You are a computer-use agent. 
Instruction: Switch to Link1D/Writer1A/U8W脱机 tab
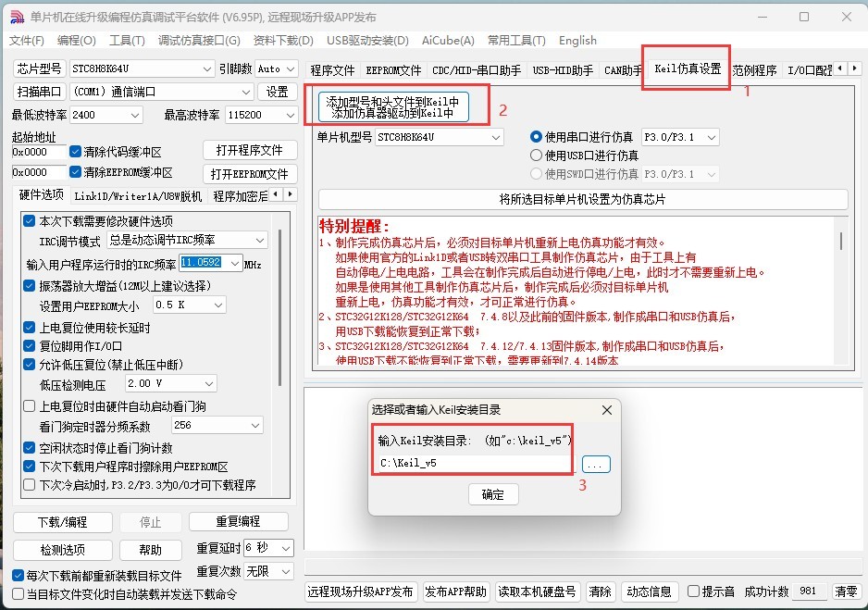click(138, 196)
